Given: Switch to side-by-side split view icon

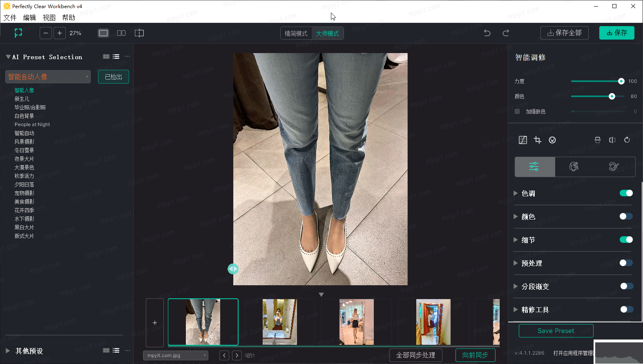Looking at the screenshot, I should pos(121,33).
